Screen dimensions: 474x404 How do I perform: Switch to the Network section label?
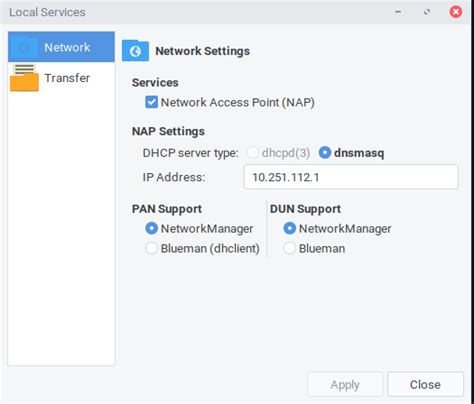pos(67,47)
